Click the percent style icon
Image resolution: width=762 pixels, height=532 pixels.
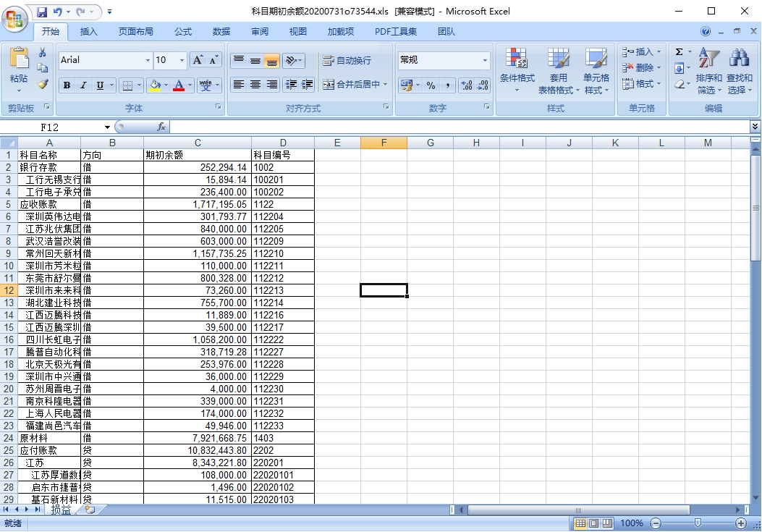pyautogui.click(x=431, y=85)
